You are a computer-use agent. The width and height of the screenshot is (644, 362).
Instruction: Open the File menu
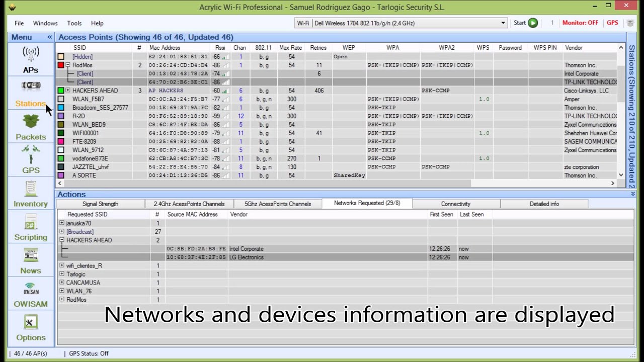coord(19,23)
